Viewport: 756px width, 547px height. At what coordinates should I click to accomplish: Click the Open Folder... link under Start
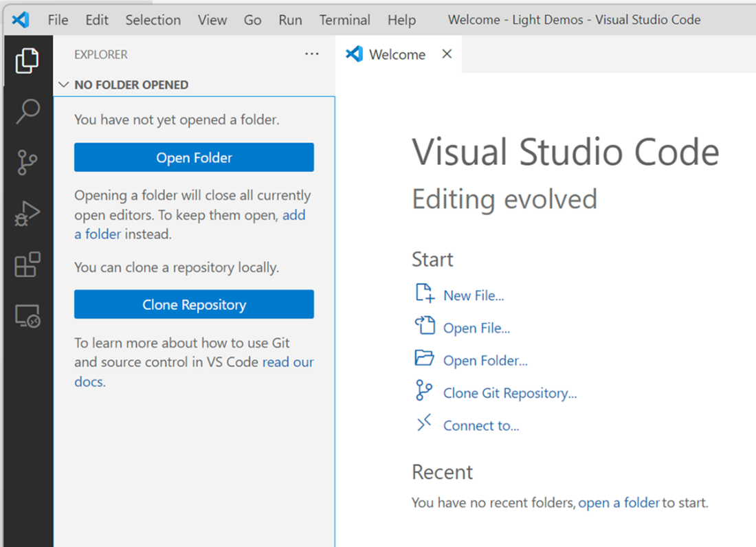485,361
